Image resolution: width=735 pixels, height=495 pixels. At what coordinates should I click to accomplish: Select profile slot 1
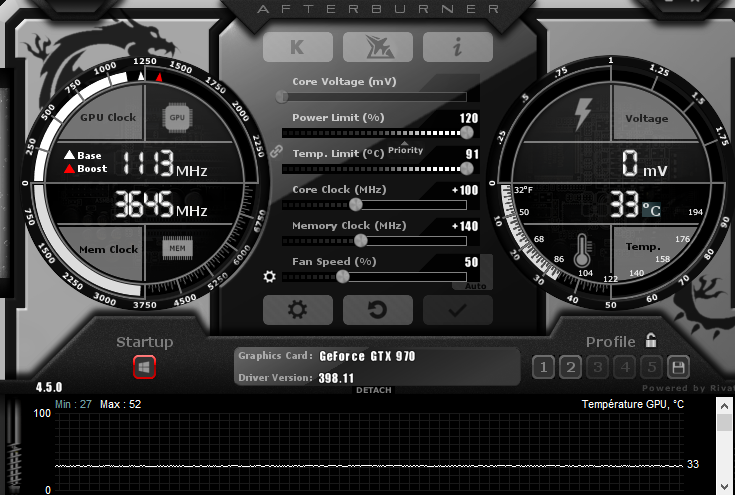point(543,367)
